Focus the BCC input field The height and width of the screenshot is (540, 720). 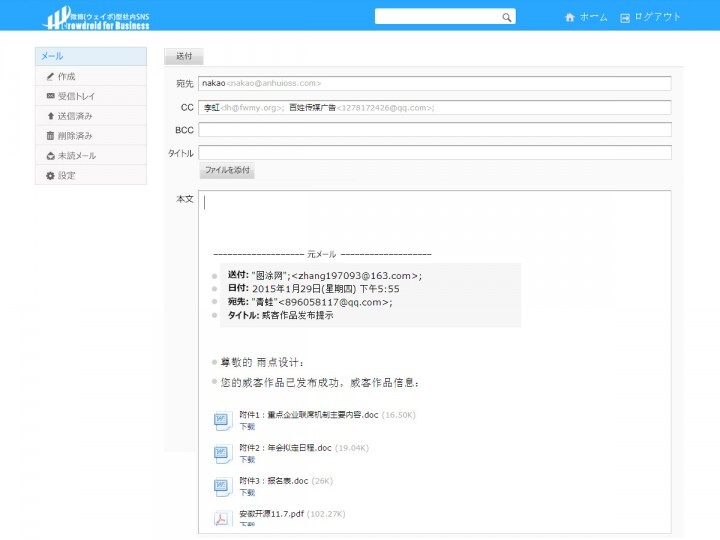tap(434, 130)
